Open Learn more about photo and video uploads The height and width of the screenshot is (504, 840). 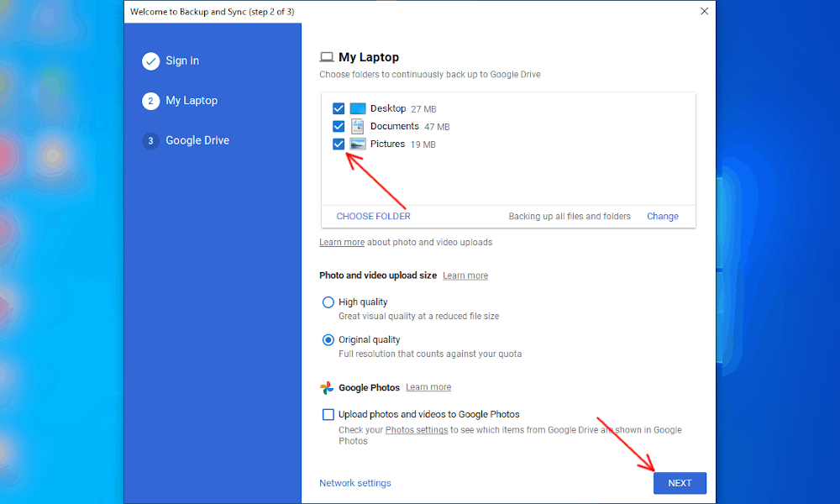342,242
